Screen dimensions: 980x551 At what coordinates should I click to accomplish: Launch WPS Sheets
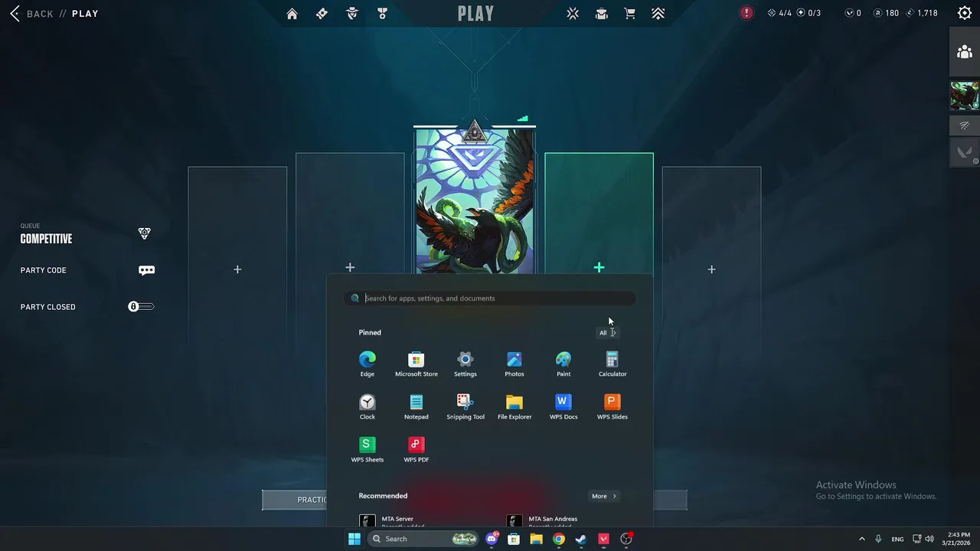[x=367, y=449]
